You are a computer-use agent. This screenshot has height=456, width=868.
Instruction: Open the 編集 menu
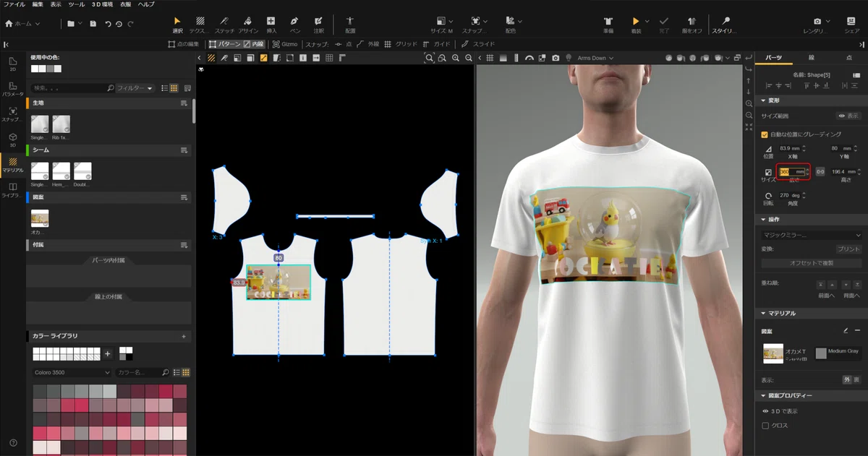38,4
